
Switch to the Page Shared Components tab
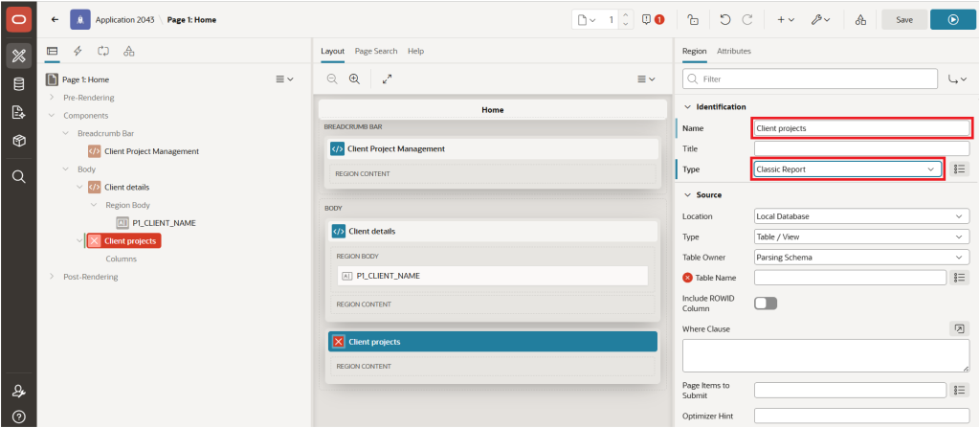129,51
